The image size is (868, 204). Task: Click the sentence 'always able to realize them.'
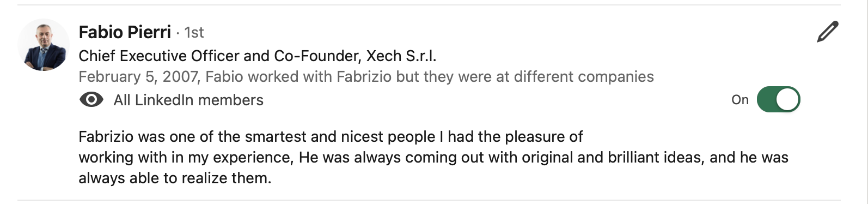tap(175, 178)
